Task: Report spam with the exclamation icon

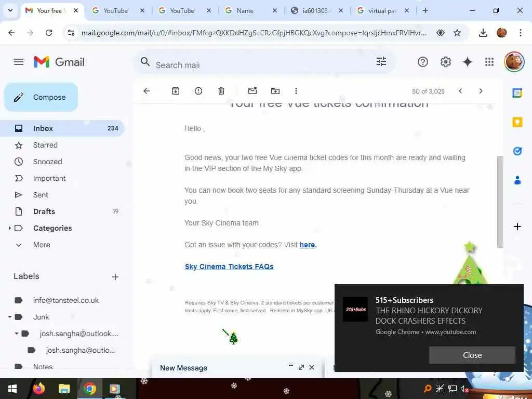Action: tap(198, 91)
